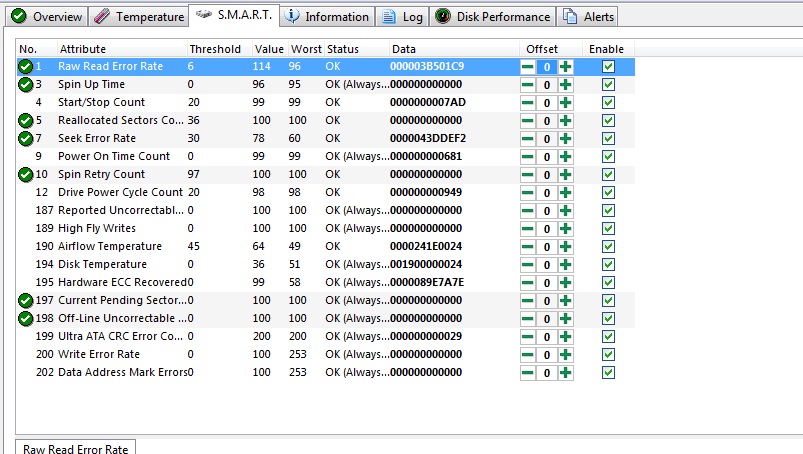Sort by the No. column header
The image size is (803, 454).
pos(36,49)
